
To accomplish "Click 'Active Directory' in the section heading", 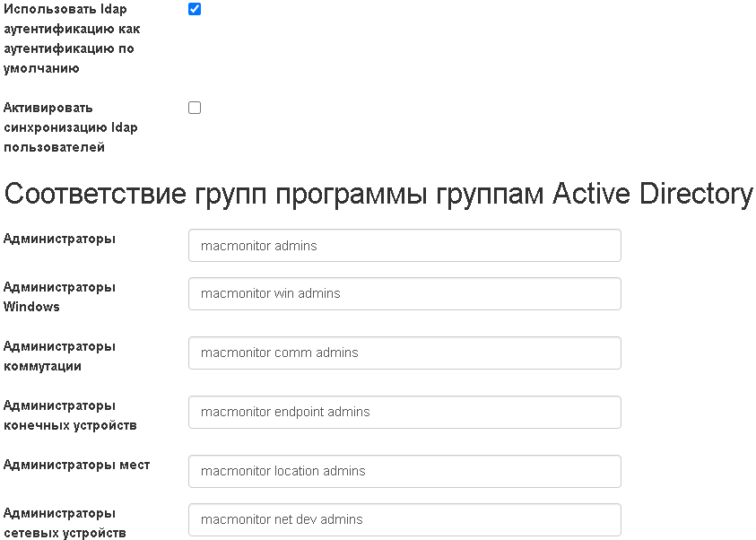I will (652, 194).
